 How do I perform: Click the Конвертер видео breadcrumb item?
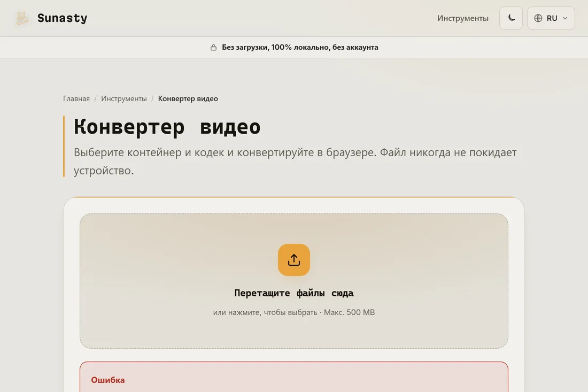click(188, 98)
